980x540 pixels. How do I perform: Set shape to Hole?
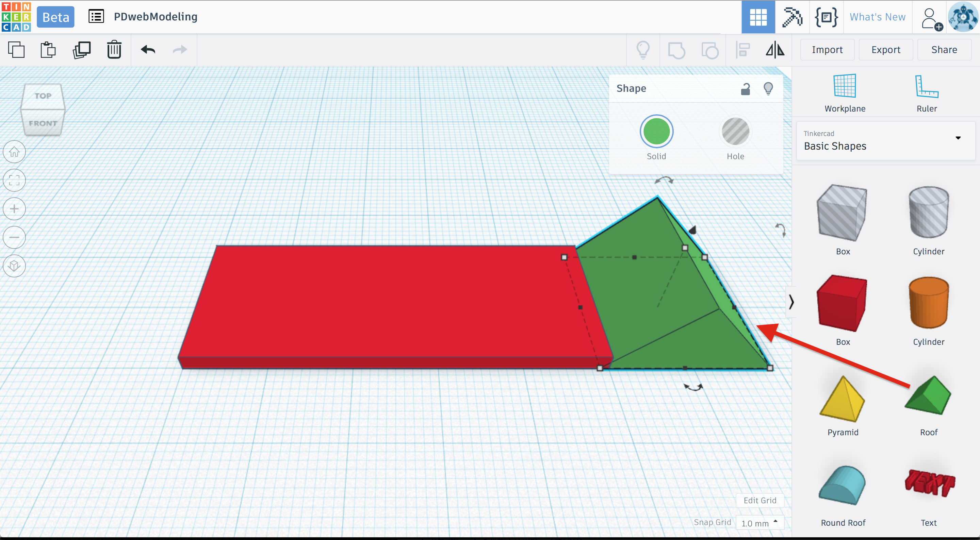735,132
